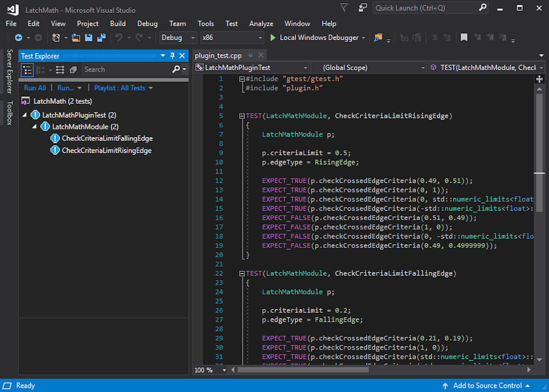This screenshot has height=392, width=549.
Task: Click the Visual Studio logo icon
Action: coord(13,10)
